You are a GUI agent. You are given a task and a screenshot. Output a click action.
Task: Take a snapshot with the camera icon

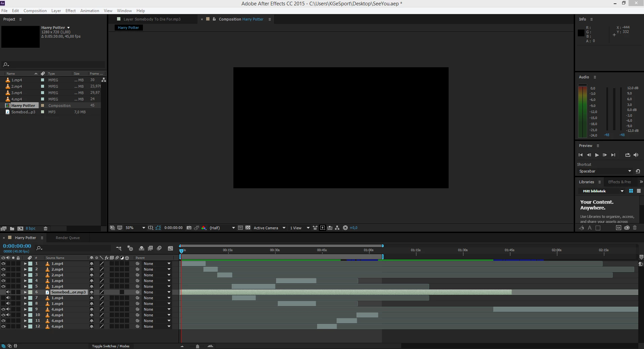pyautogui.click(x=189, y=228)
